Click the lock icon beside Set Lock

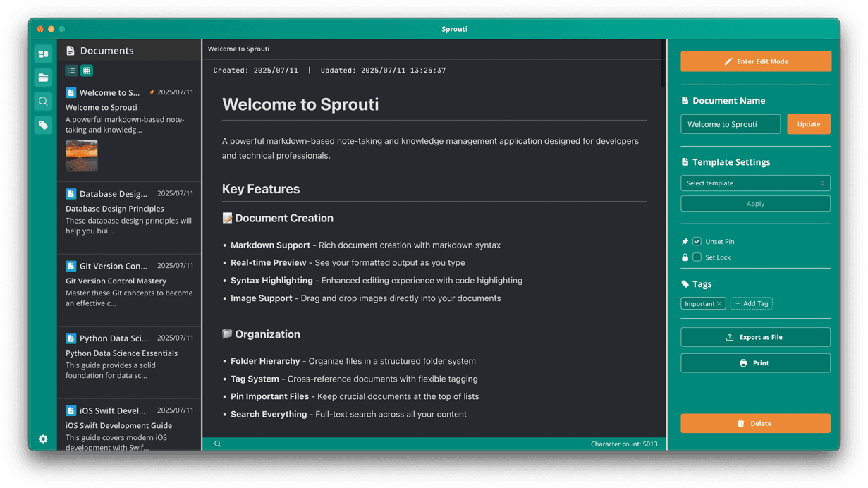685,257
